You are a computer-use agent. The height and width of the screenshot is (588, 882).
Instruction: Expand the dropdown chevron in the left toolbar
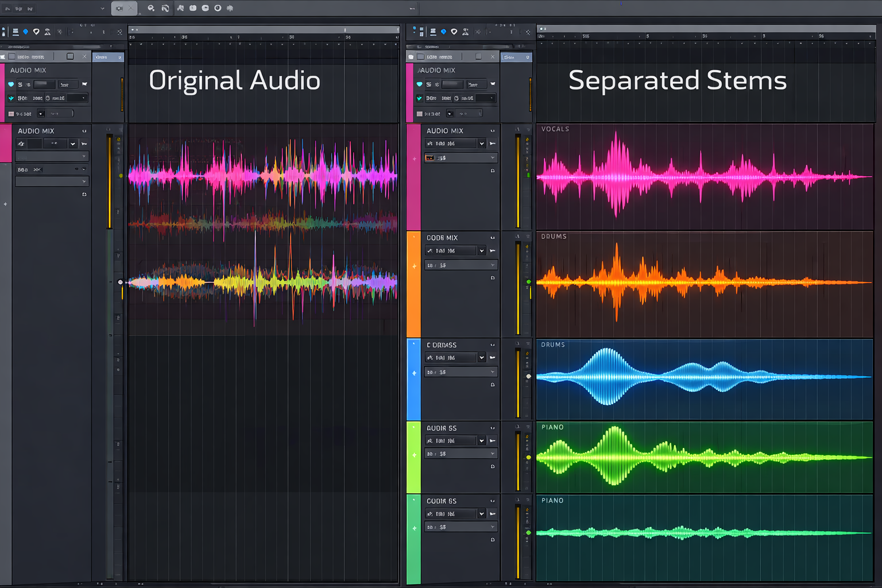pos(101,8)
